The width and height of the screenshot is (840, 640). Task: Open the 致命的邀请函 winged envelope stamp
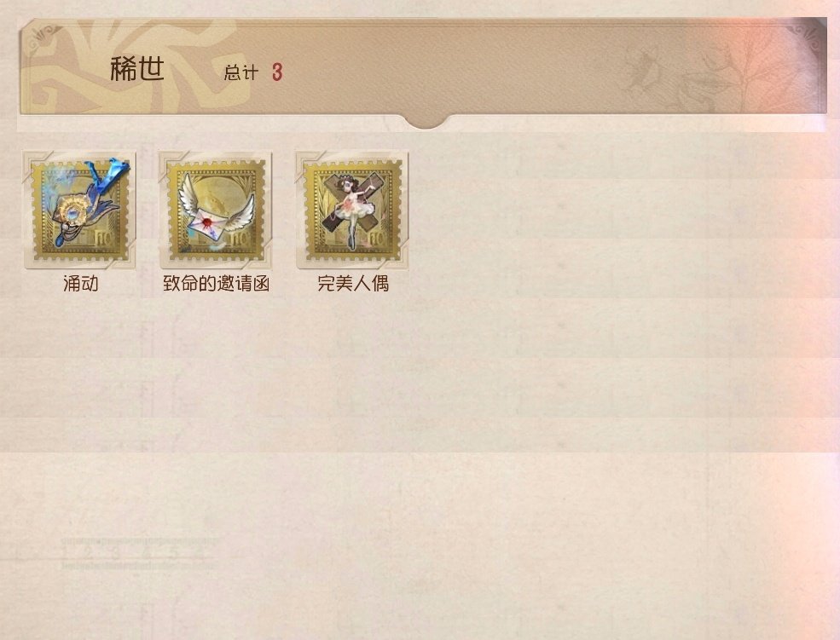[216, 210]
